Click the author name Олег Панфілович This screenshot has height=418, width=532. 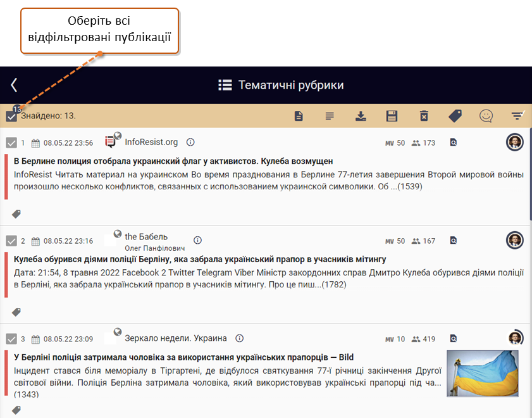click(155, 248)
